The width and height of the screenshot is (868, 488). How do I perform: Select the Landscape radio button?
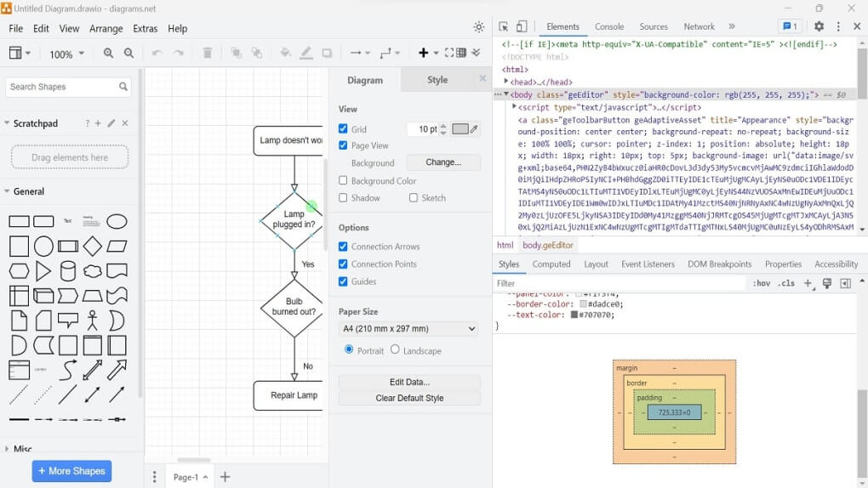(395, 350)
